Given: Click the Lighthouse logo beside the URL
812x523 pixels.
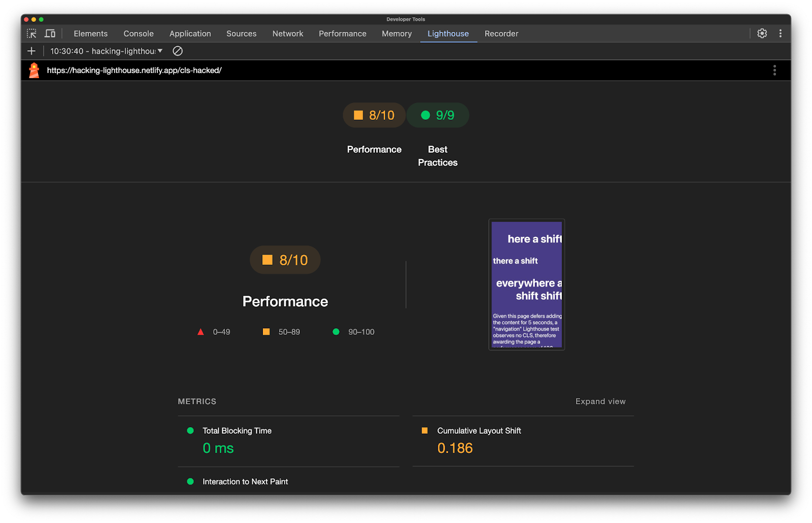Looking at the screenshot, I should tap(33, 70).
